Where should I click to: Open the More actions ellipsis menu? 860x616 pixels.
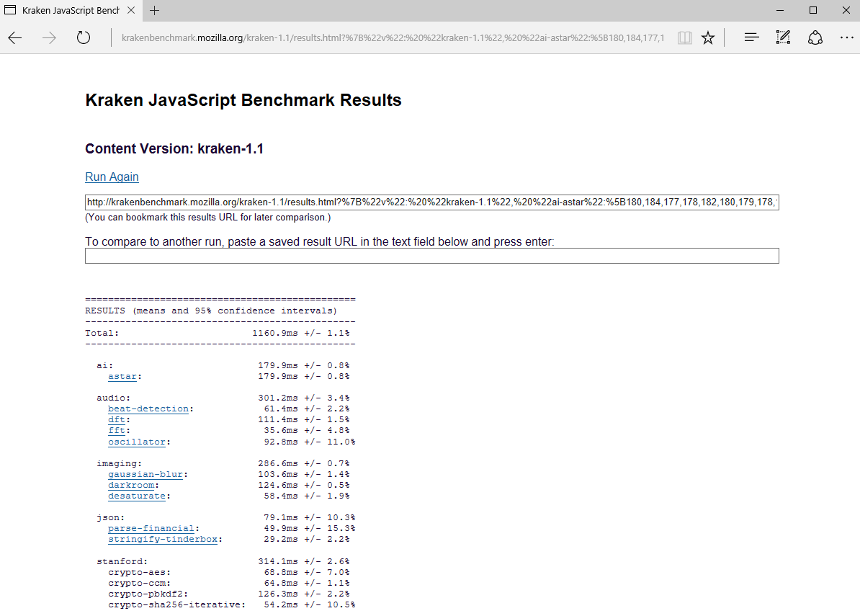click(x=847, y=38)
